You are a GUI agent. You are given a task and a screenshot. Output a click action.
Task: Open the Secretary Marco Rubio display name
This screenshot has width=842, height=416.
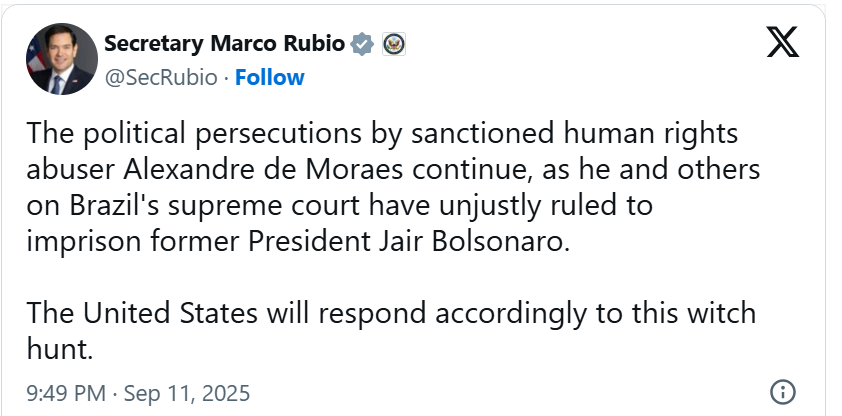224,43
